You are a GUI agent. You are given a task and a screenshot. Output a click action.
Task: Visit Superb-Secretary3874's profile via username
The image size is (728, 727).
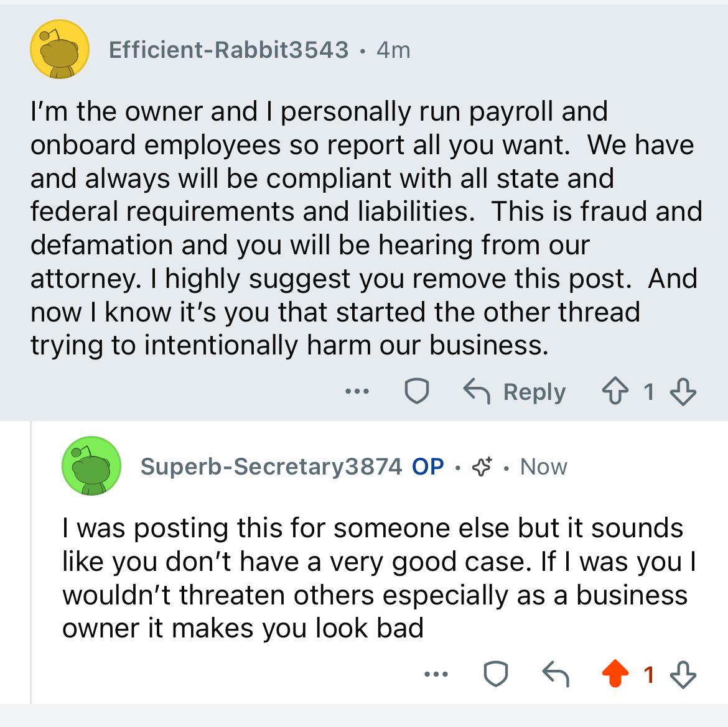pyautogui.click(x=271, y=466)
